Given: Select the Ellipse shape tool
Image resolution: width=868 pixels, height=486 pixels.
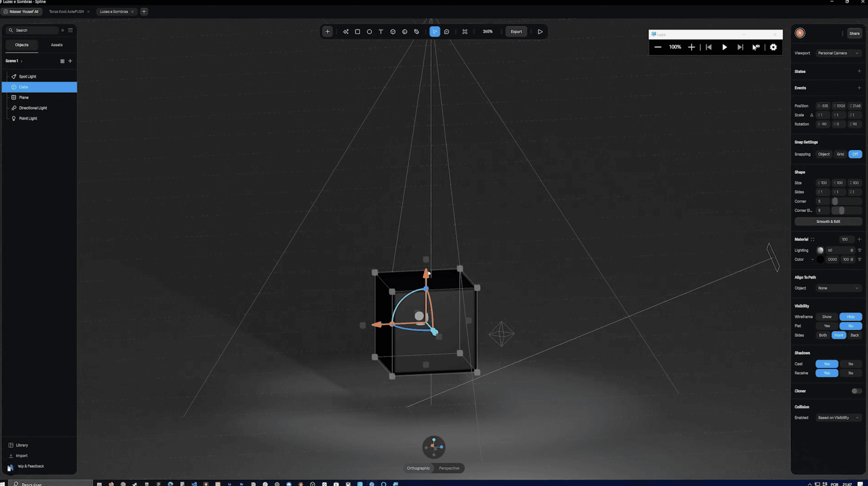Looking at the screenshot, I should (x=369, y=32).
